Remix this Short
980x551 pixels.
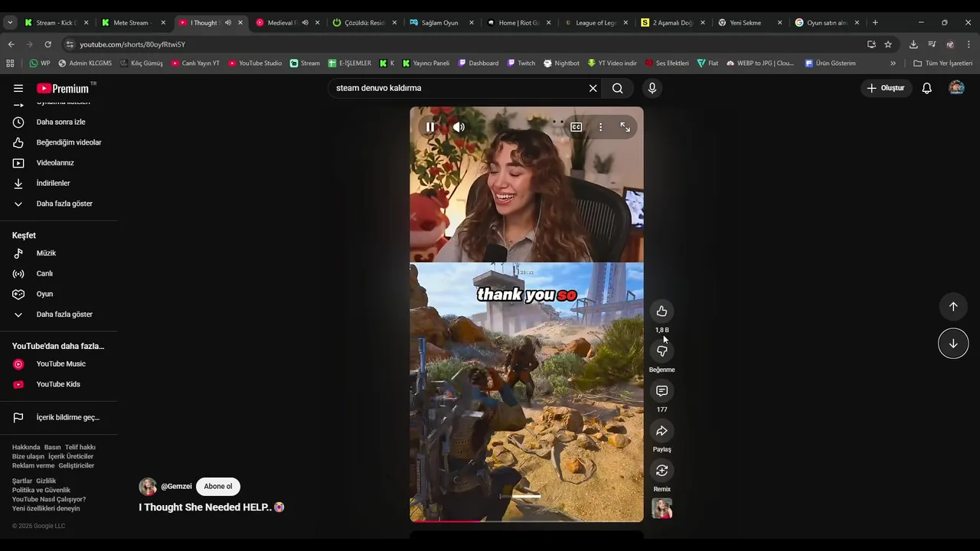pyautogui.click(x=661, y=471)
